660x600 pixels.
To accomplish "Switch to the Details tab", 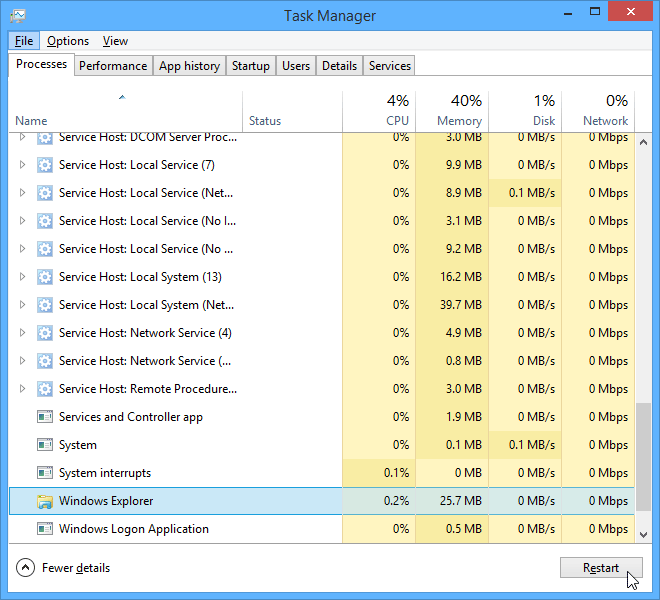I will 339,66.
